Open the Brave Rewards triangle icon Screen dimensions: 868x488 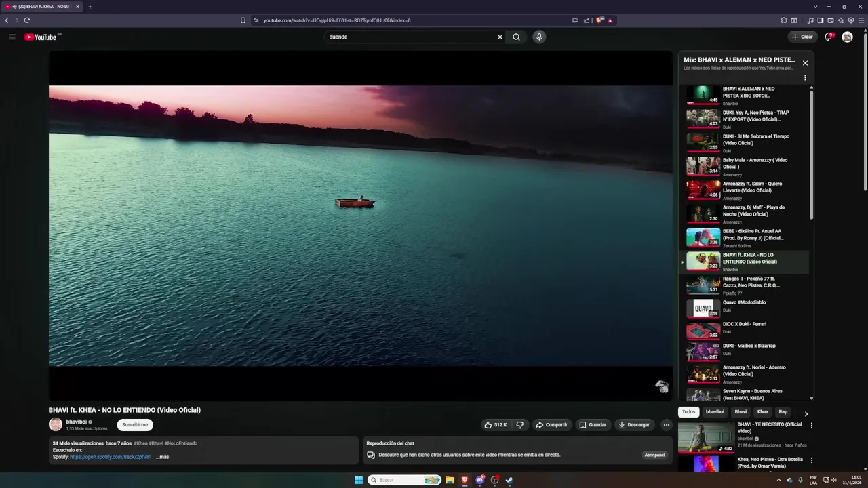tap(610, 20)
